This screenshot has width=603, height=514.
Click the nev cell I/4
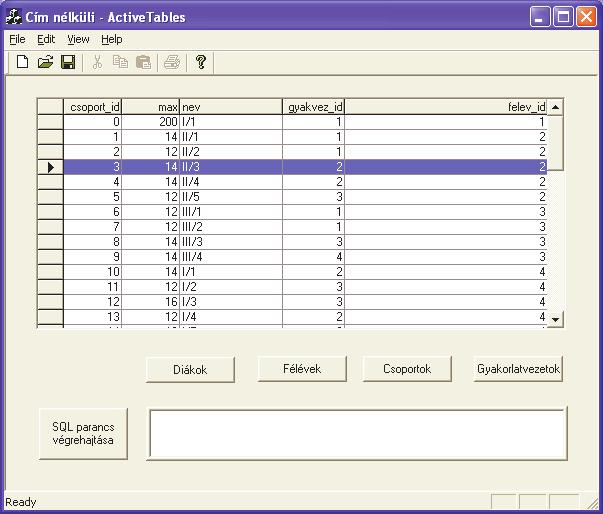(231, 317)
